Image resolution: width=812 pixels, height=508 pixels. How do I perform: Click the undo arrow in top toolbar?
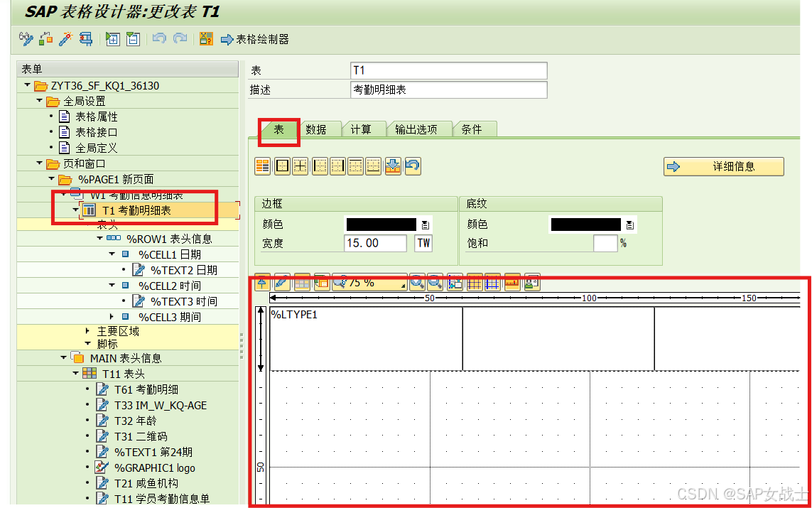click(159, 39)
